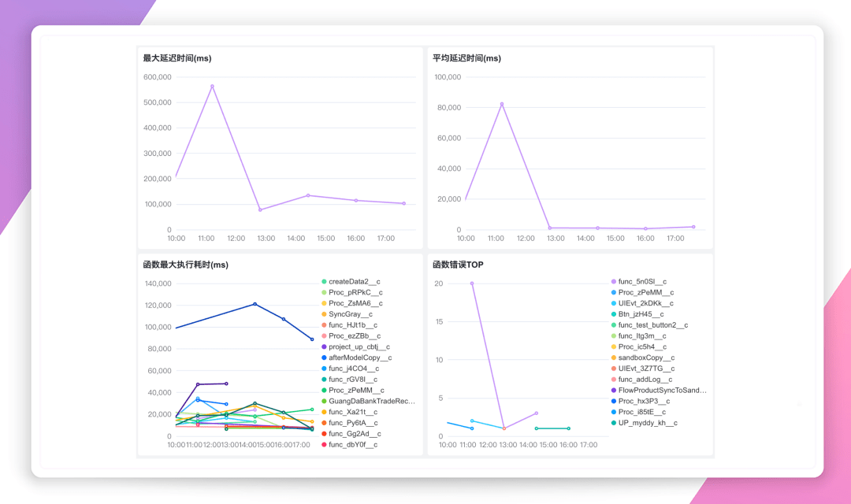
Task: Toggle func_5n0Sl__c in error chart legend
Action: [642, 281]
